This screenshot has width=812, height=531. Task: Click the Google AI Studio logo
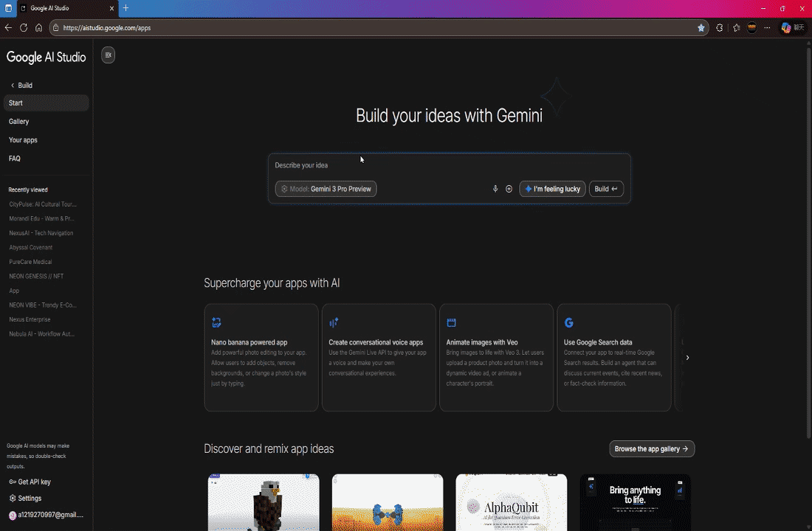(46, 57)
